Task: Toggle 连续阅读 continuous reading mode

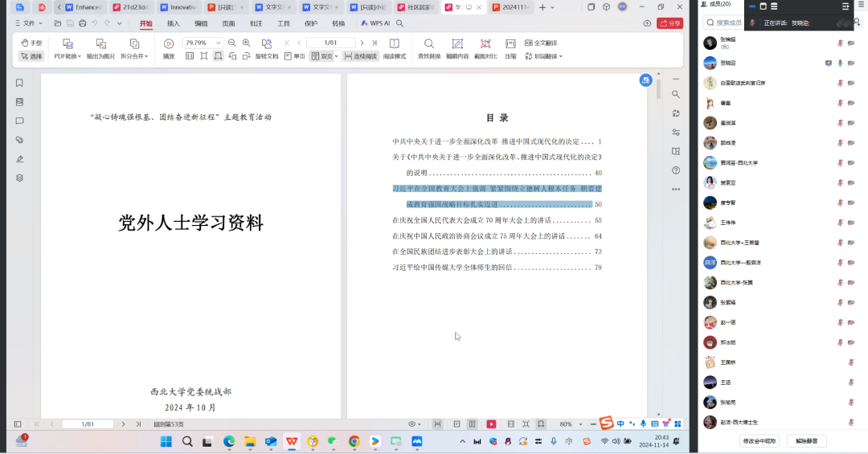Action: click(x=359, y=56)
